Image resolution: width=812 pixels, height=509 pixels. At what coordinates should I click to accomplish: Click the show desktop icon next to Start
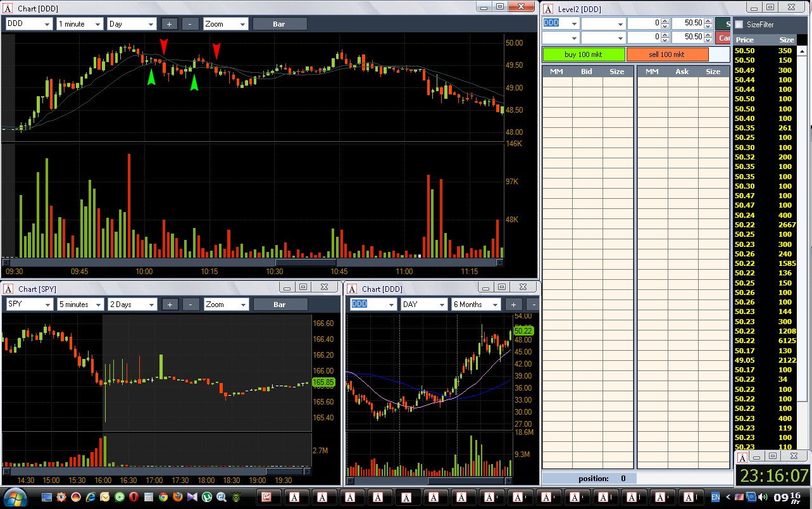(47, 497)
